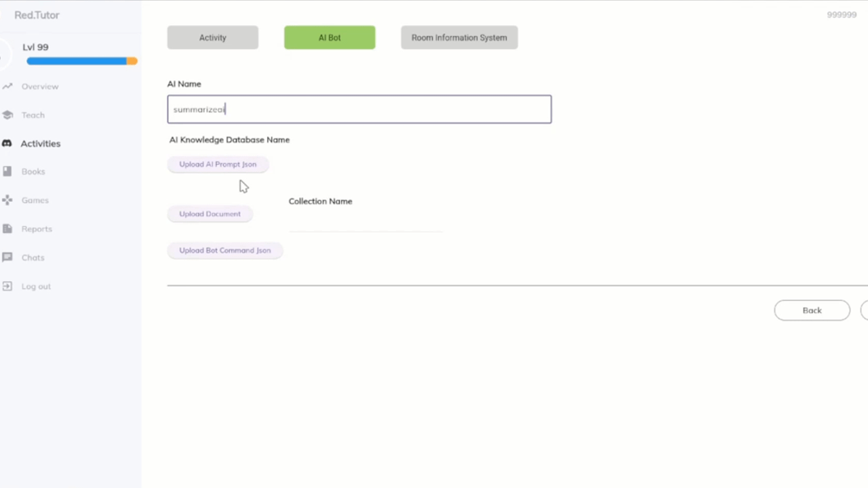Switch to the Activity tab
This screenshot has width=868, height=488.
click(x=212, y=38)
